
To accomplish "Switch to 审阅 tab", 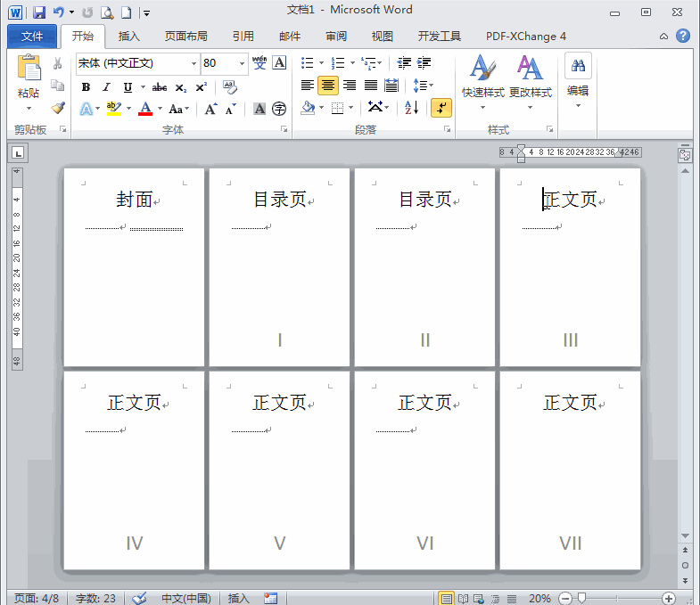I will click(335, 37).
